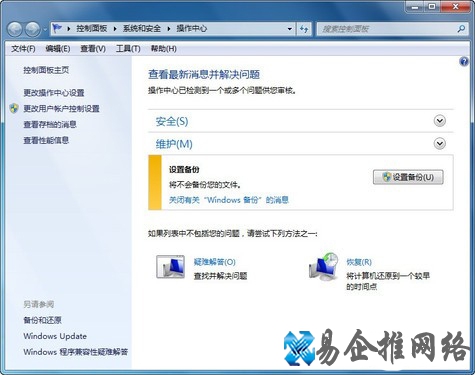
Task: Open 更改用户帐户控制设置
Action: pos(61,109)
